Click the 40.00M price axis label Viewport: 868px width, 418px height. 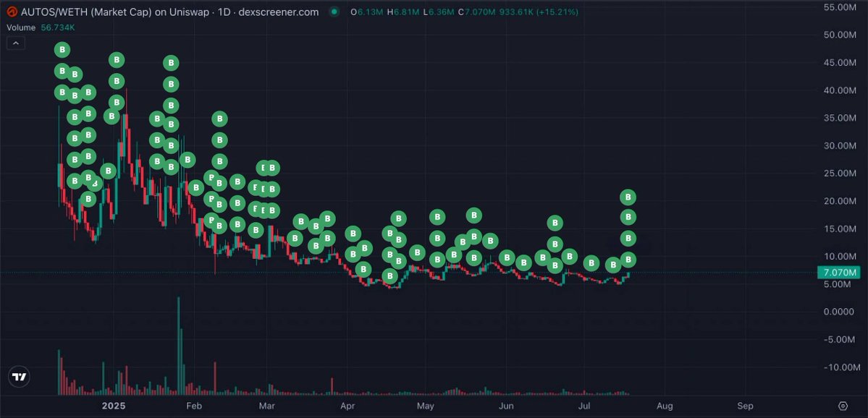tap(839, 90)
